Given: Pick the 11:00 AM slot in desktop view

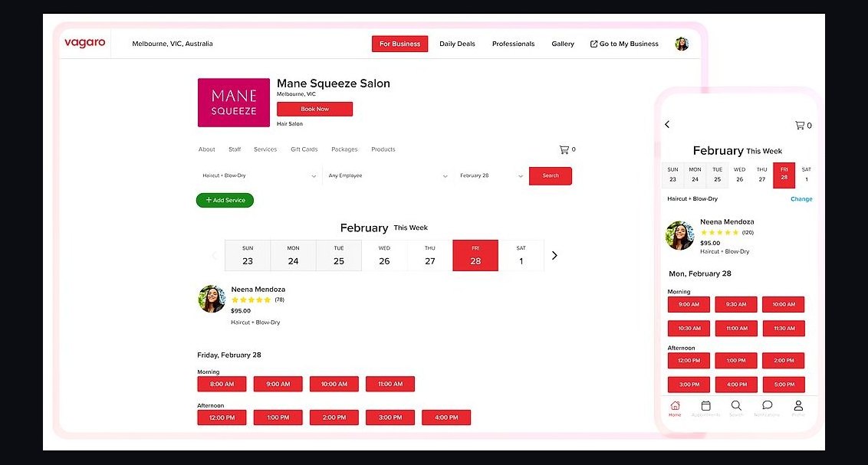Looking at the screenshot, I should (390, 384).
